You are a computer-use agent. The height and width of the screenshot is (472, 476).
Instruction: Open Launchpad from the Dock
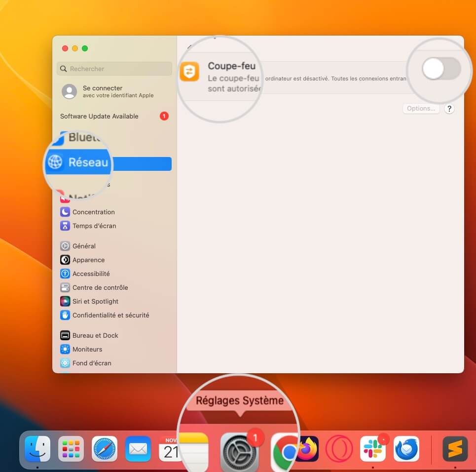[x=71, y=449]
